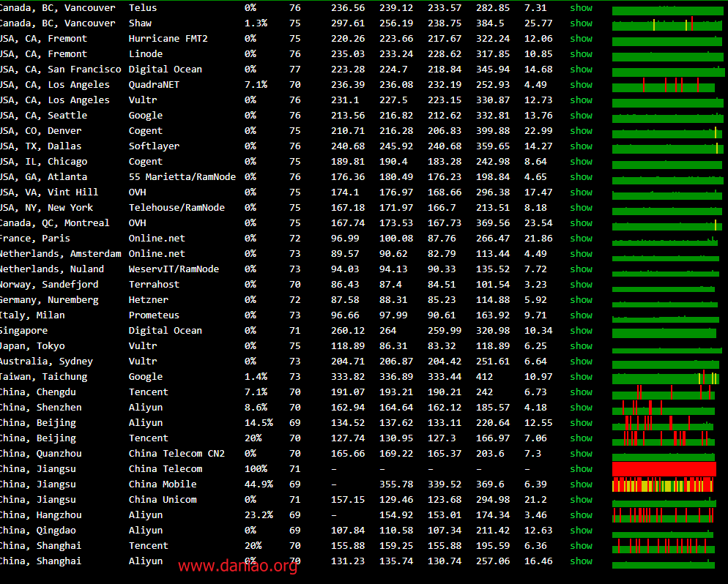Viewport: 728px width, 584px height.
Task: Click 'show' for Seattle Google row
Action: point(581,115)
